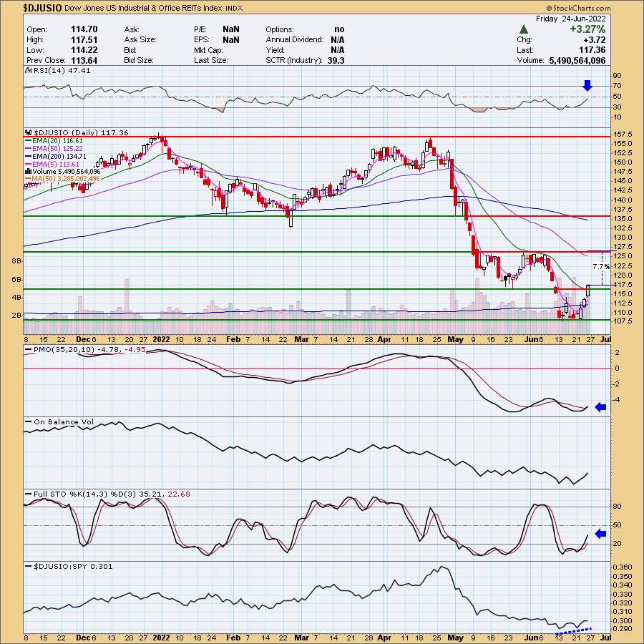Viewport: 644px width, 644px height.
Task: Click the EMA(5) 113.61 legend entry
Action: point(56,164)
